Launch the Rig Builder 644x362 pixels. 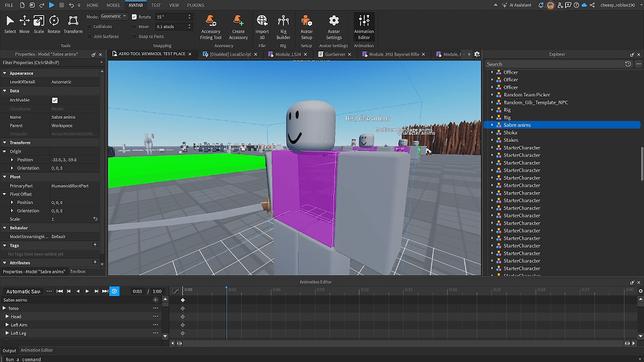[x=283, y=27]
